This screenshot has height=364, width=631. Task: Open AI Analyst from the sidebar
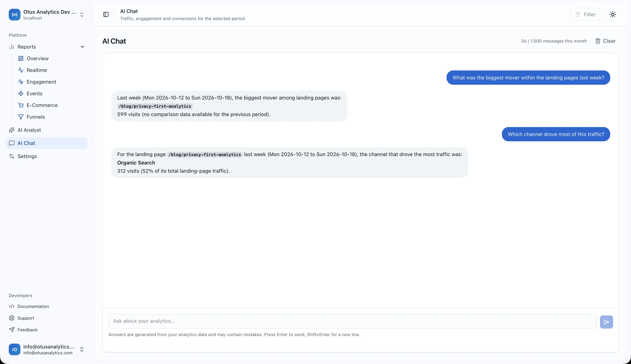[x=47, y=130]
